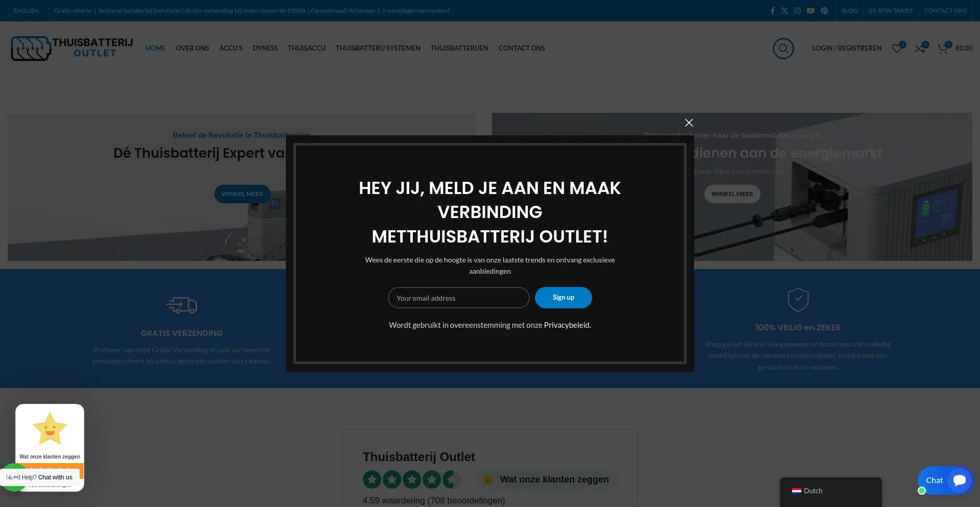Image resolution: width=980 pixels, height=507 pixels.
Task: Click the circular search icon
Action: coord(783,49)
